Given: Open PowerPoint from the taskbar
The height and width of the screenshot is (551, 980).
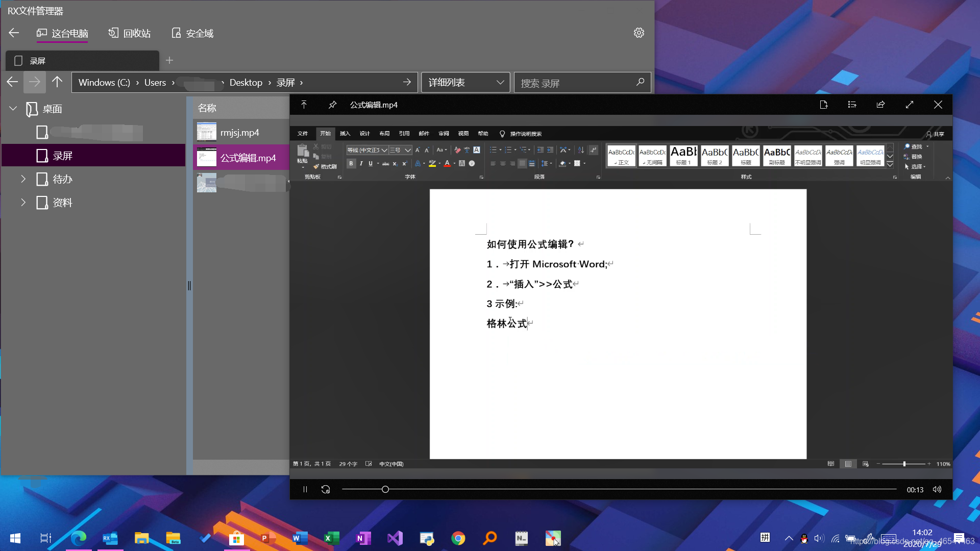Looking at the screenshot, I should tap(268, 538).
